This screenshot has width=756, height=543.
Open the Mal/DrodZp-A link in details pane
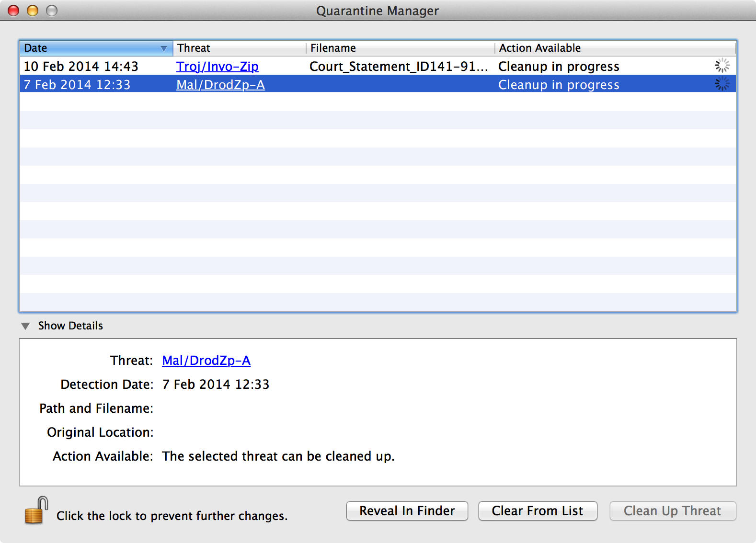pos(206,361)
